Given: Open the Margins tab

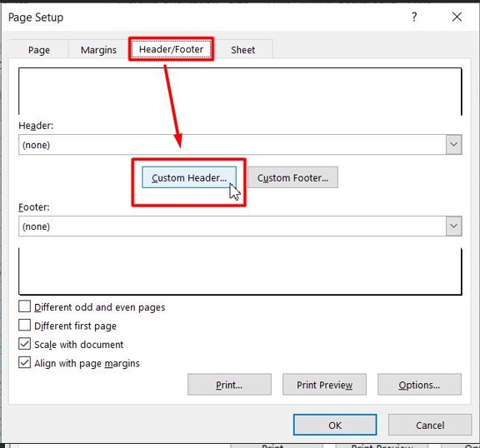Looking at the screenshot, I should click(98, 49).
